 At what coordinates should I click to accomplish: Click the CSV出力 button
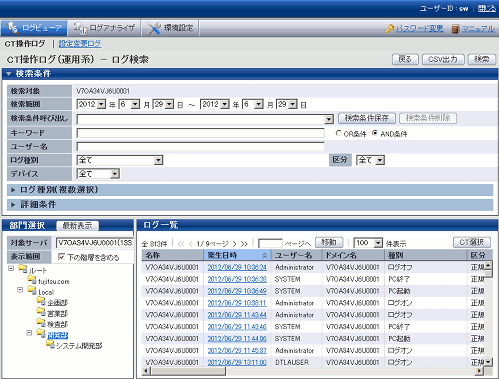[443, 59]
